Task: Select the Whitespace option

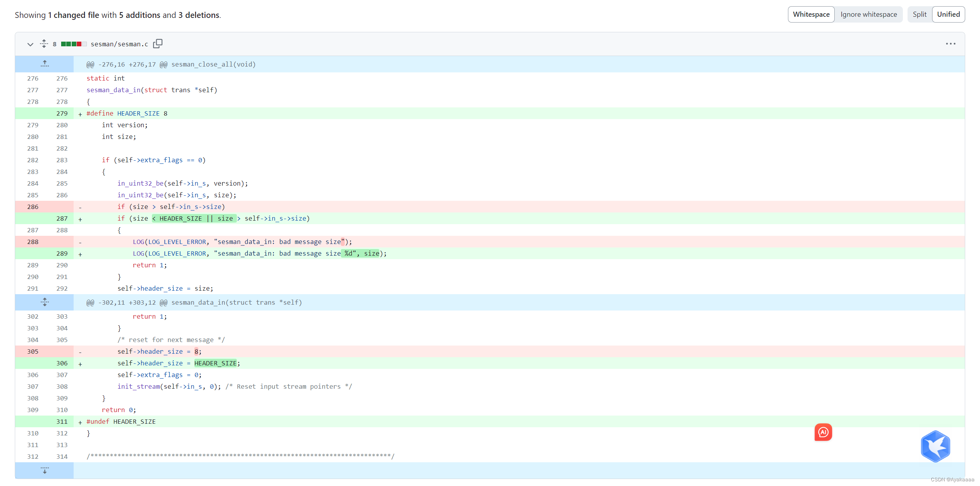Action: tap(811, 14)
